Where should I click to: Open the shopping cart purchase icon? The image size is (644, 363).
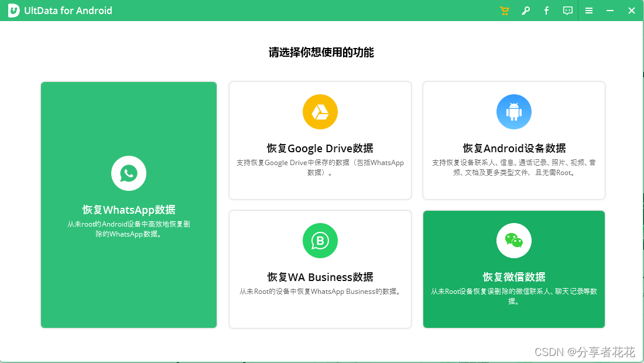[x=504, y=11]
